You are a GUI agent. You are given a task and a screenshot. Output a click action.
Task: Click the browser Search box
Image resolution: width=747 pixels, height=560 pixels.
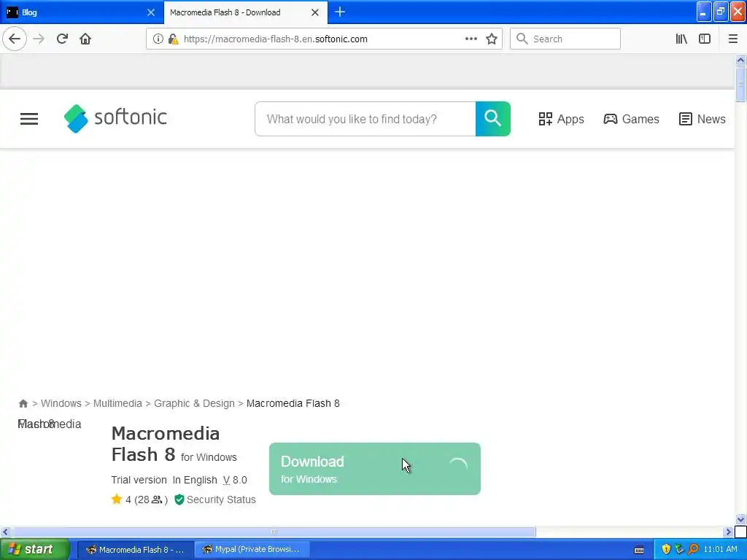(565, 39)
